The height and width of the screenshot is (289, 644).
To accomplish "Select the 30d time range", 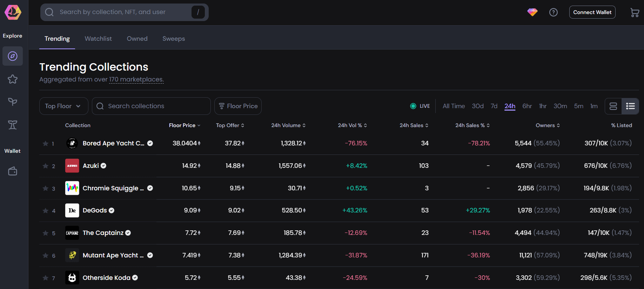I will tap(478, 106).
